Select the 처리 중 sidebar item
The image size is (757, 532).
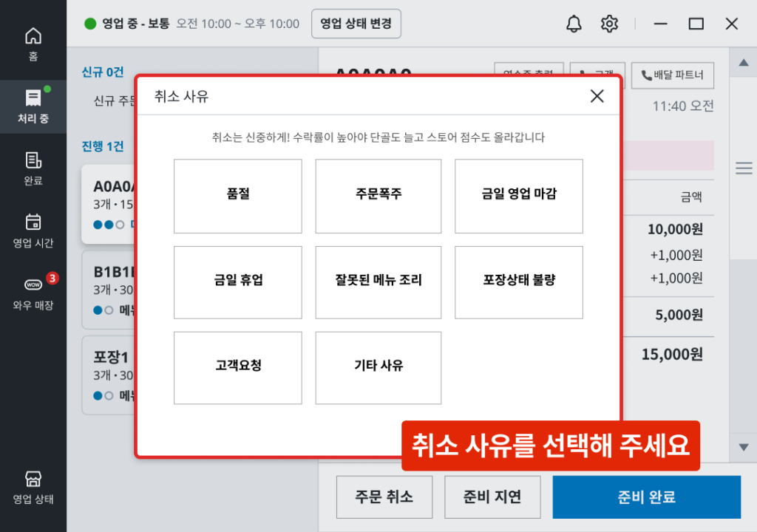(33, 106)
